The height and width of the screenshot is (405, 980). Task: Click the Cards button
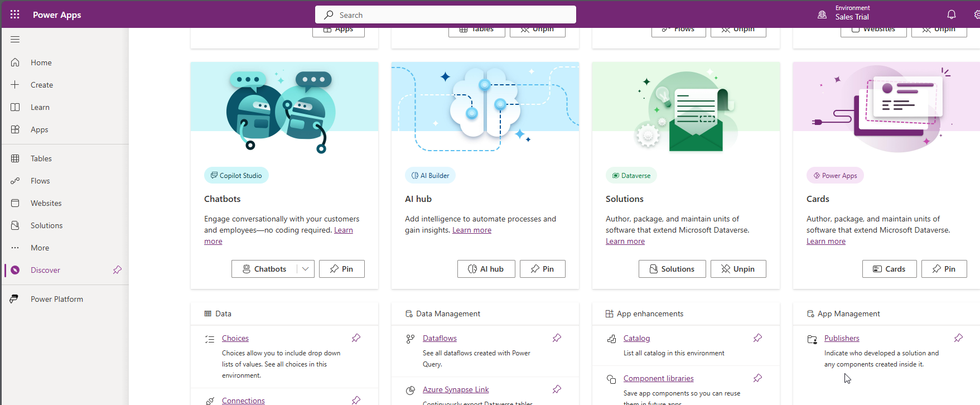[x=889, y=269]
